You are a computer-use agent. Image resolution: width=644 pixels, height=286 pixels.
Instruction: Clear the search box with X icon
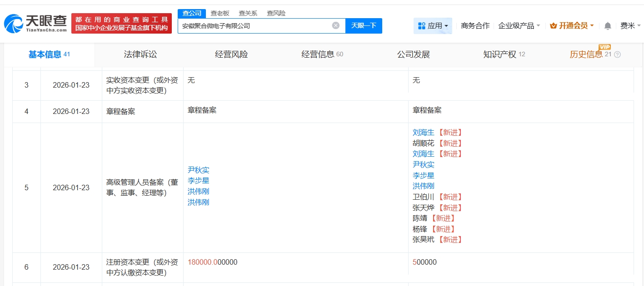[336, 26]
